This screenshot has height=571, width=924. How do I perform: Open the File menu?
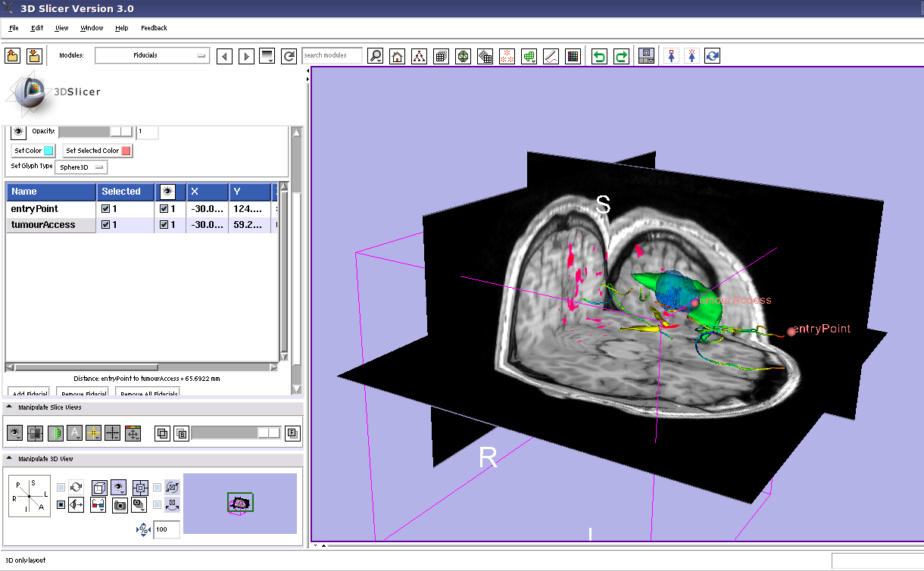coord(14,28)
